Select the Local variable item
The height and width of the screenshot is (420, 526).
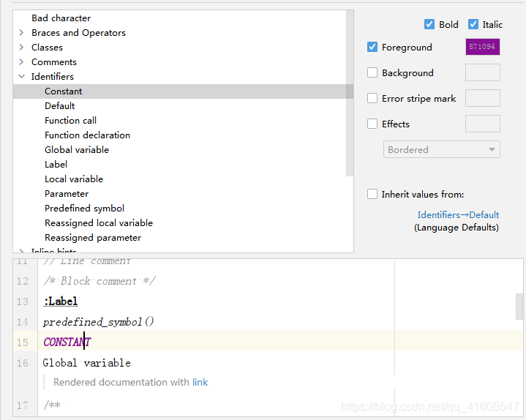coord(74,179)
